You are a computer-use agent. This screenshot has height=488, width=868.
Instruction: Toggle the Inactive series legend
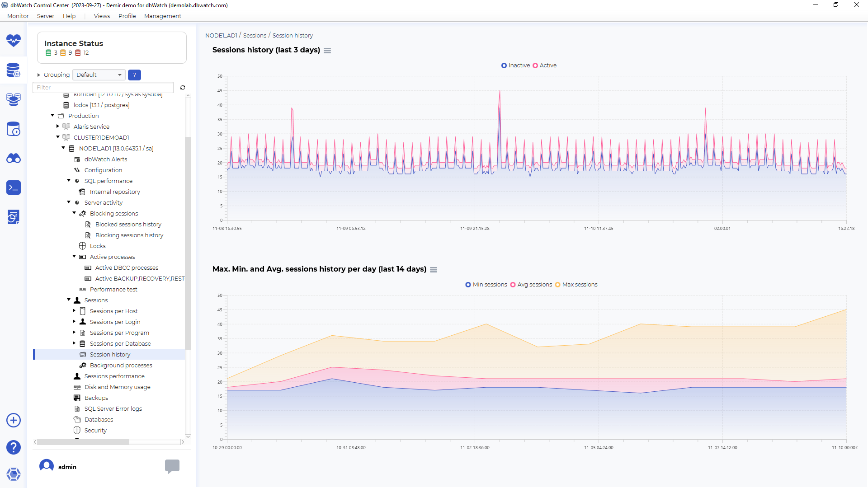coord(515,66)
